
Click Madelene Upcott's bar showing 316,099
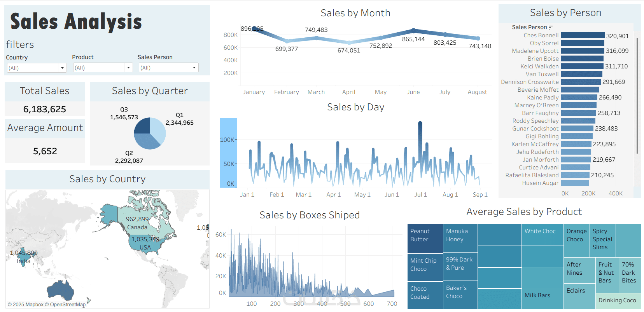[x=583, y=51]
